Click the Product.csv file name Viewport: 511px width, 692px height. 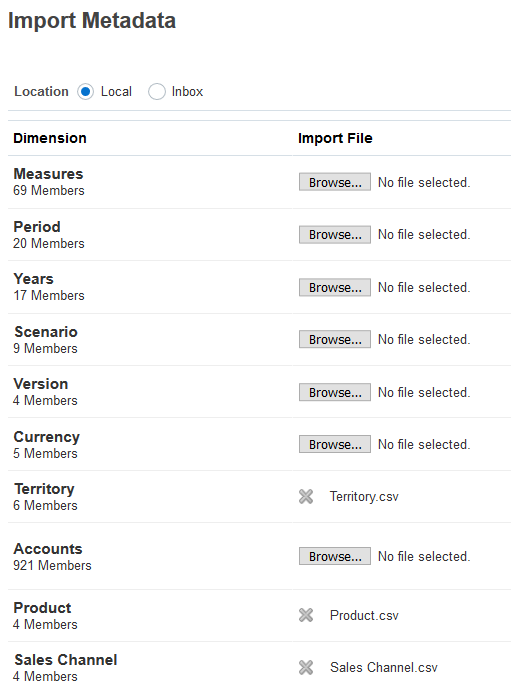[364, 615]
